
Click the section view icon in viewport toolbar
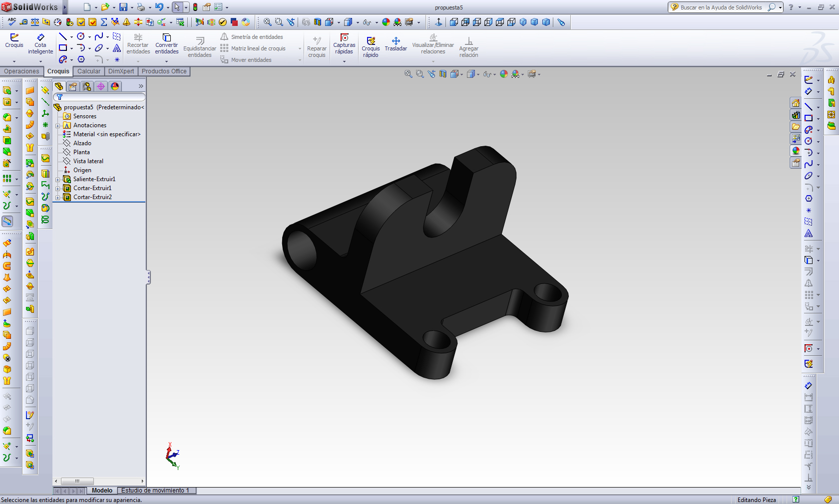pyautogui.click(x=443, y=74)
